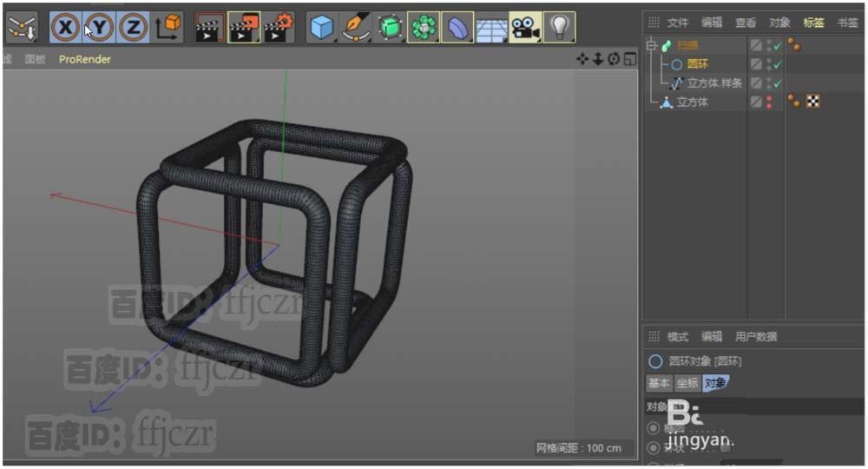This screenshot has width=868, height=469.
Task: Open the attribute manager 编辑 menu
Action: [x=712, y=337]
